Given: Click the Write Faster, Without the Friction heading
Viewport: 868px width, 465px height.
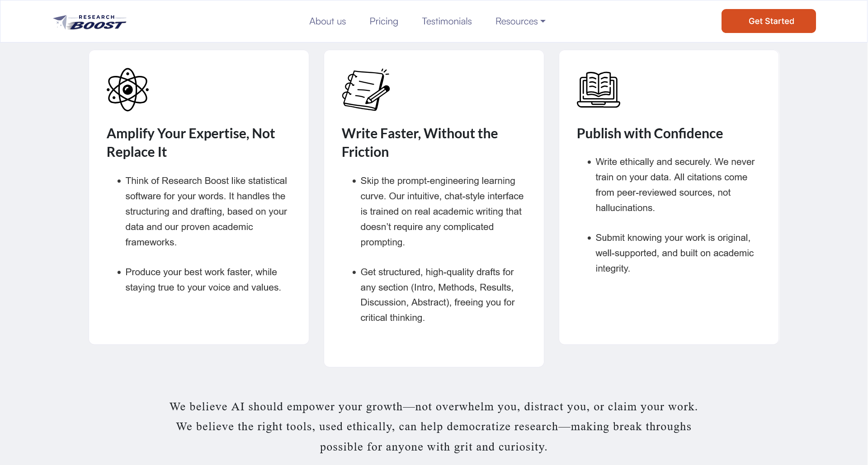Looking at the screenshot, I should 420,142.
